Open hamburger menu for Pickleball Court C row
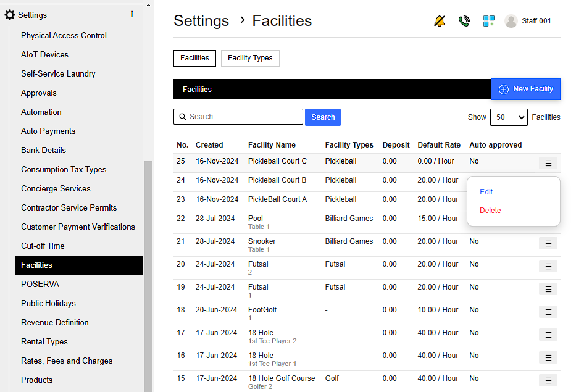Screen dimensions: 576x392 tap(548, 163)
